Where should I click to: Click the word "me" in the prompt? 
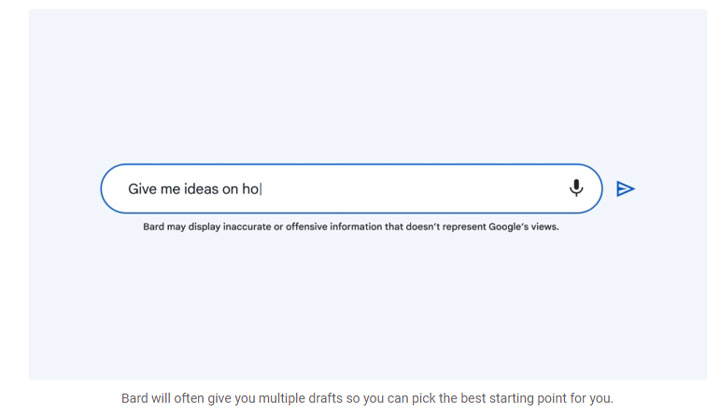click(x=172, y=189)
